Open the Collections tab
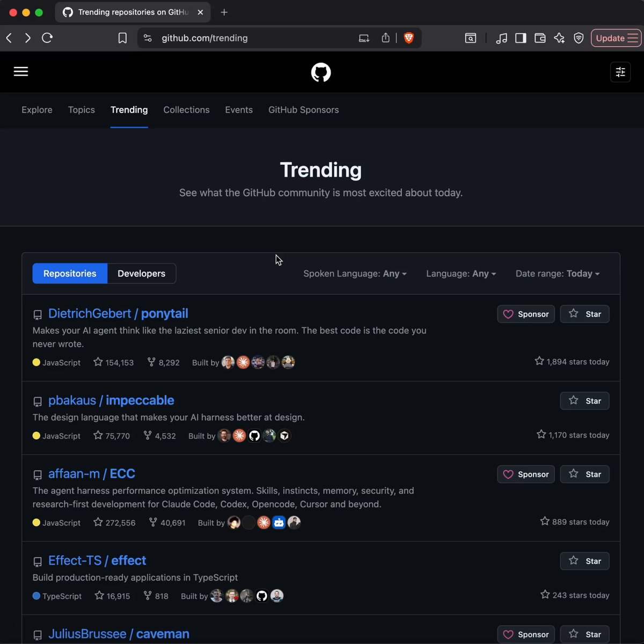The image size is (644, 644). click(x=186, y=109)
